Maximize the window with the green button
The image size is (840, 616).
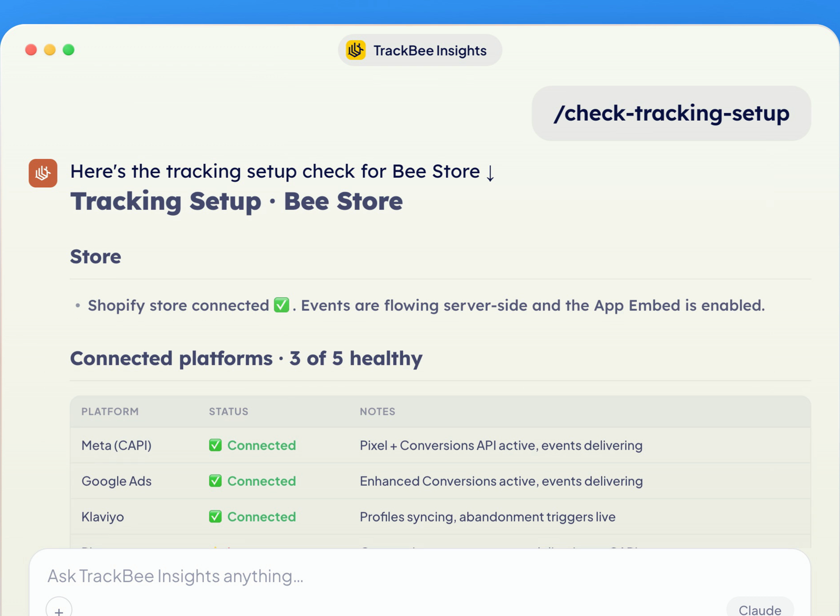(x=69, y=50)
